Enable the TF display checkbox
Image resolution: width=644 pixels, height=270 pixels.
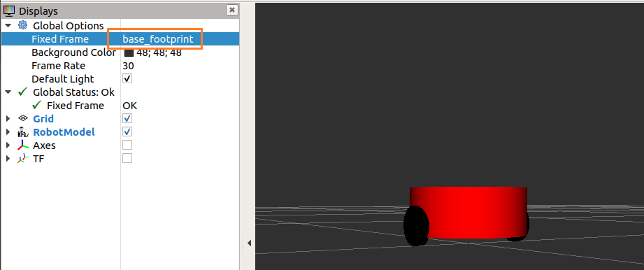tap(127, 158)
